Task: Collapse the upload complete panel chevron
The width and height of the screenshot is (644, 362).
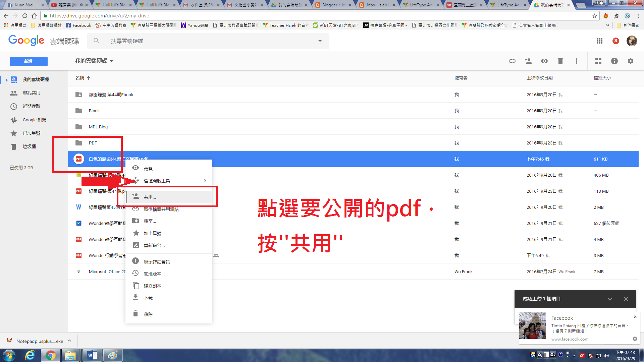Action: [609, 299]
